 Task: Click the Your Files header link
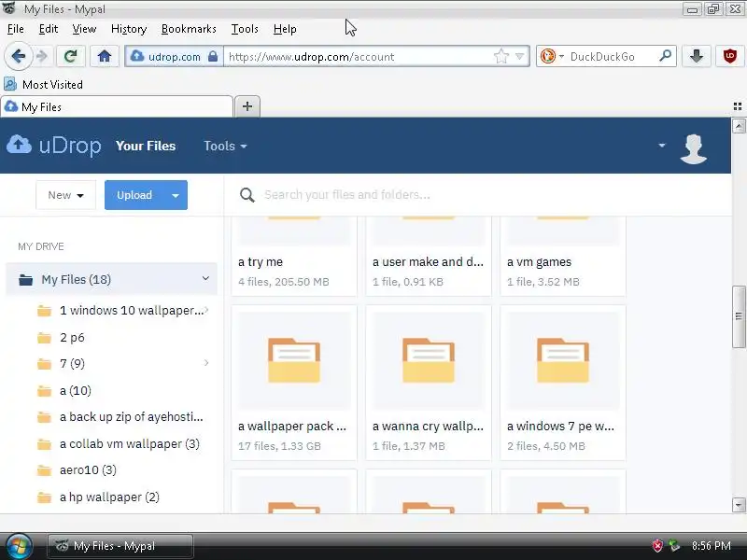pyautogui.click(x=146, y=146)
